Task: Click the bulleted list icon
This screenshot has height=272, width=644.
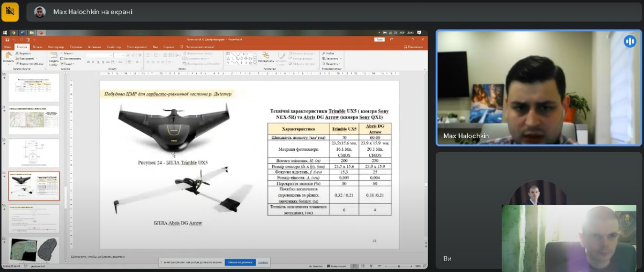Action: click(149, 55)
